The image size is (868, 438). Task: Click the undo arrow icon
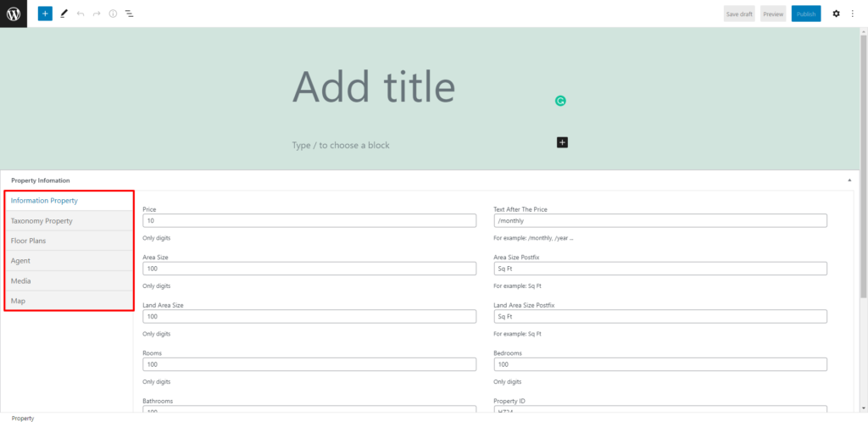pyautogui.click(x=81, y=14)
